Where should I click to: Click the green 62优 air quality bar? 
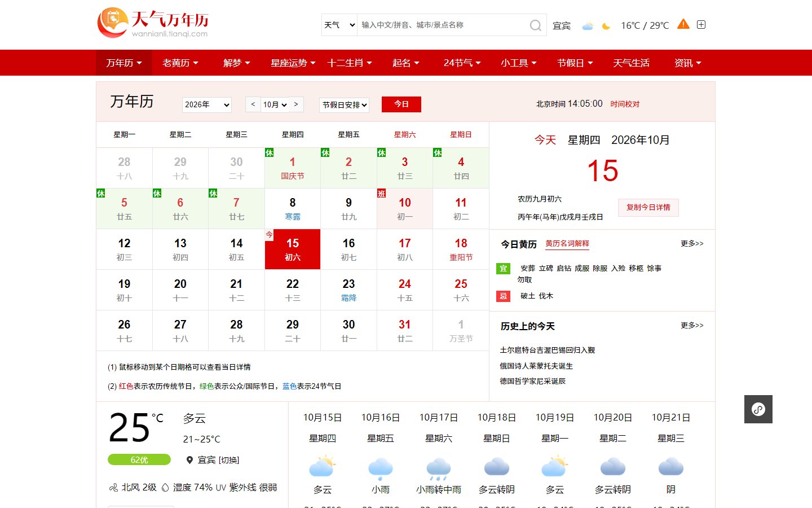(139, 460)
